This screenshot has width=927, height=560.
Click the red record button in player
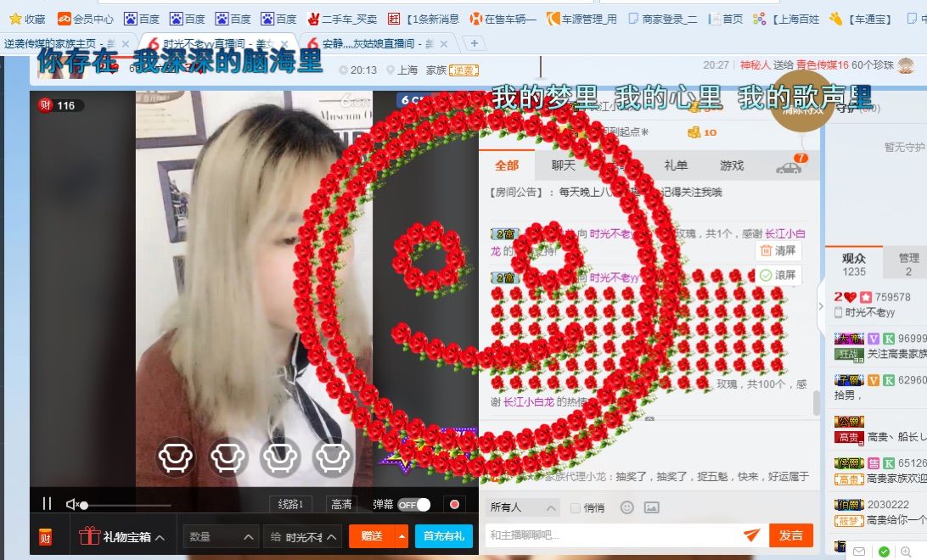(454, 505)
